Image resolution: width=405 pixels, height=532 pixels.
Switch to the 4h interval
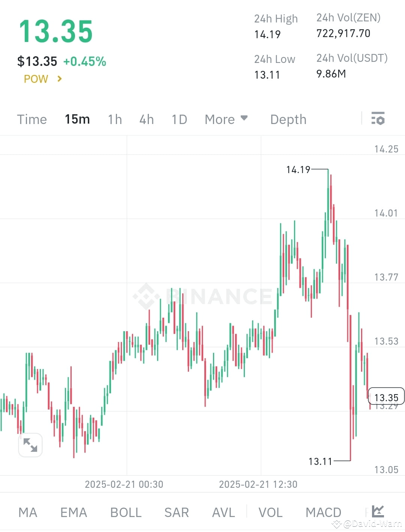pos(146,119)
